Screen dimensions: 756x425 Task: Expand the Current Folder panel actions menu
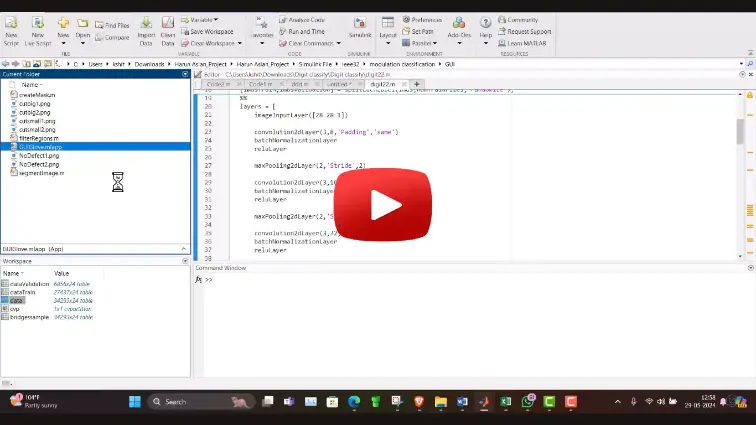coord(184,74)
